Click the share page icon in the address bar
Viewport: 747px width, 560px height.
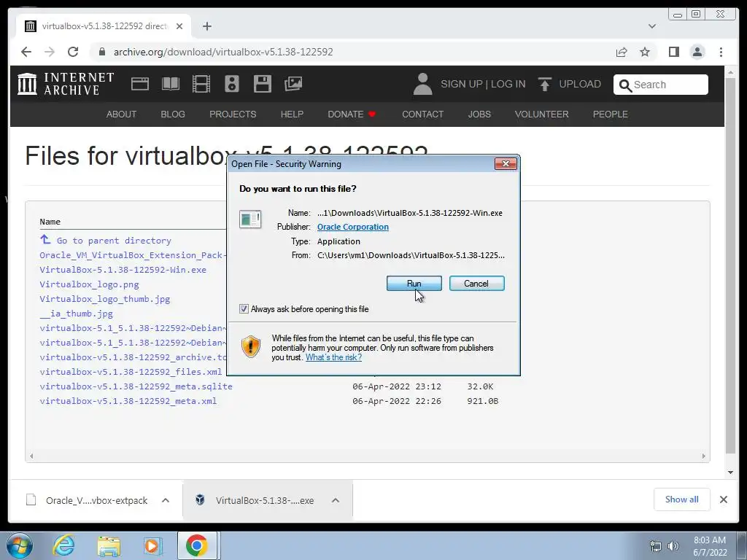[x=622, y=52]
